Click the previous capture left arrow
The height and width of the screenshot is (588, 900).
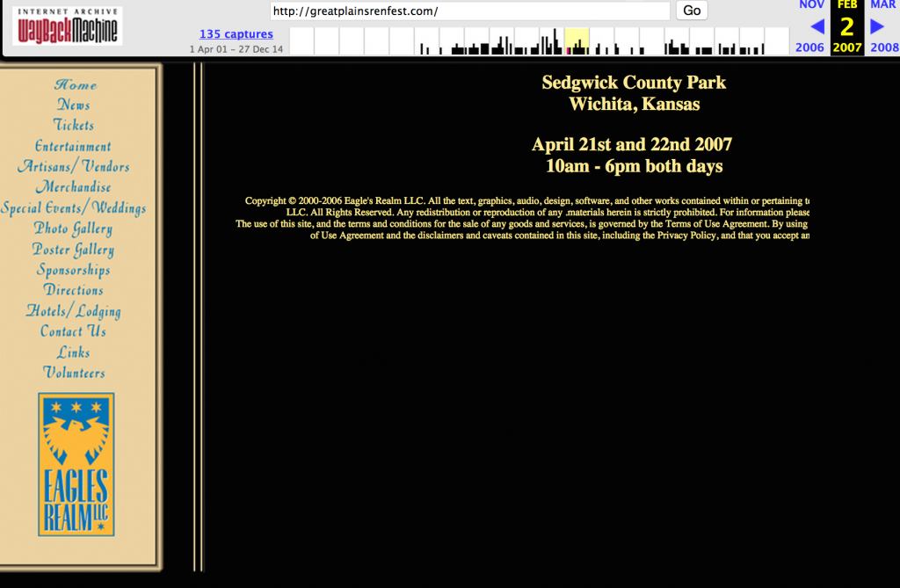pyautogui.click(x=817, y=26)
